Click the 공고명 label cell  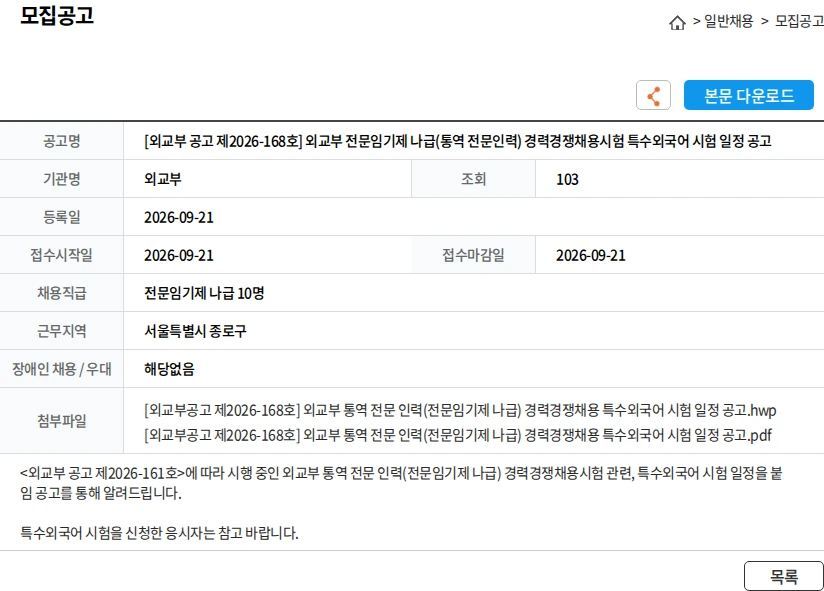tap(61, 141)
